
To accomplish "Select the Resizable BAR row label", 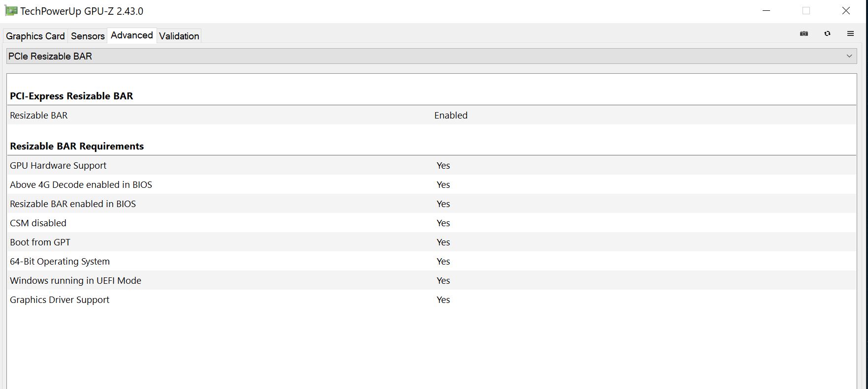I will (39, 115).
